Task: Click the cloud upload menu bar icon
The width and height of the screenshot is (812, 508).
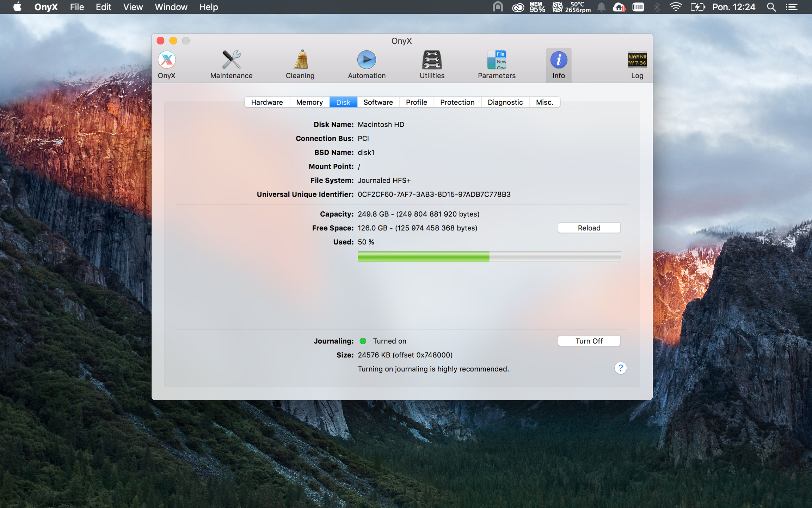Action: [619, 7]
